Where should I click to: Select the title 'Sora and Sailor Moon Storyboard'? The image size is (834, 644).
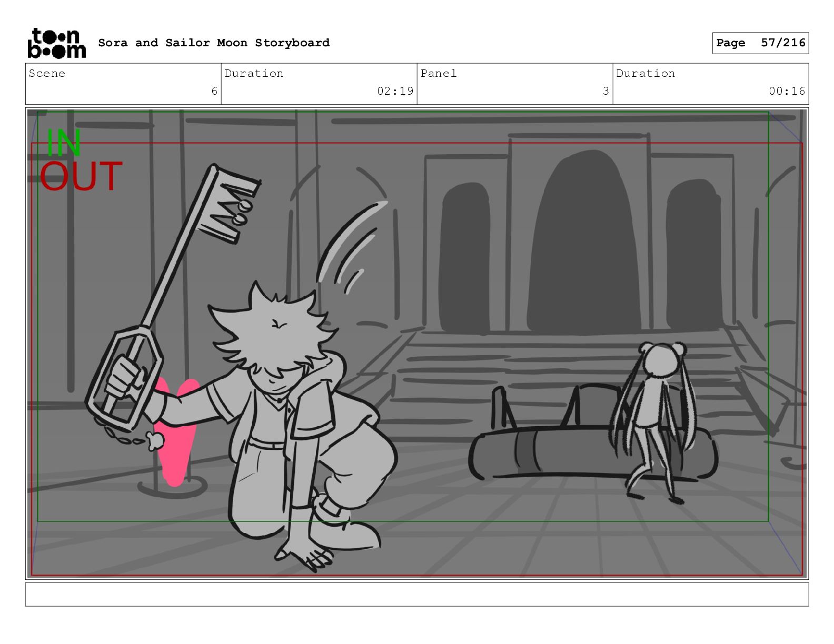tap(214, 43)
